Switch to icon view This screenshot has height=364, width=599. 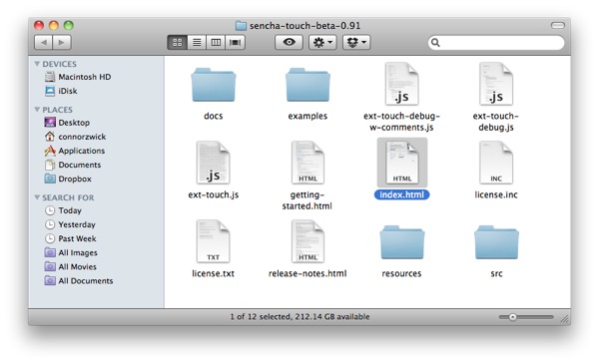click(178, 42)
